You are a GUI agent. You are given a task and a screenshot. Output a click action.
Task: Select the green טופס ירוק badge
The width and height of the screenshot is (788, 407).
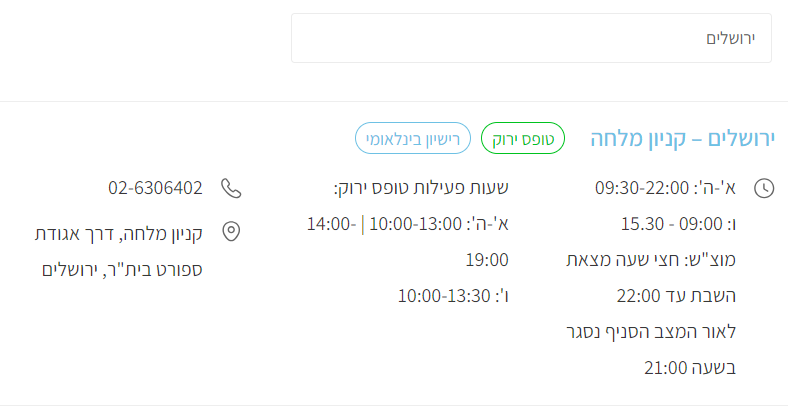point(523,139)
